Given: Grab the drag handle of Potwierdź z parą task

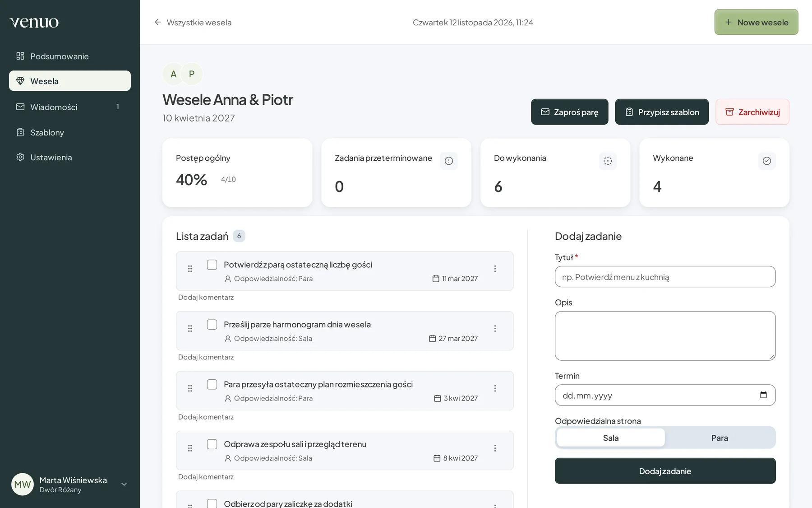Looking at the screenshot, I should [190, 269].
